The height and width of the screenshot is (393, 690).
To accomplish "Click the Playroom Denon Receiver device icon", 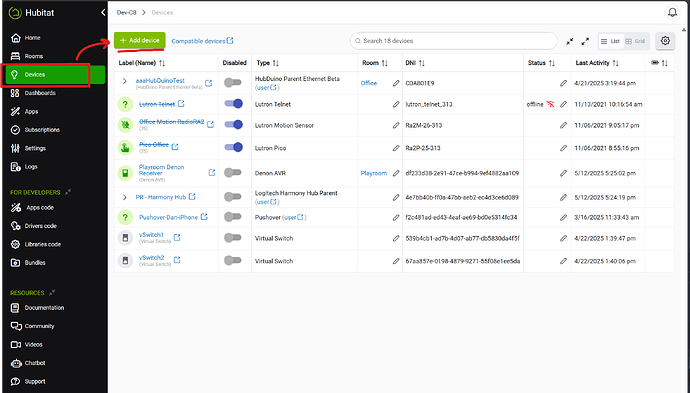I will pos(125,173).
